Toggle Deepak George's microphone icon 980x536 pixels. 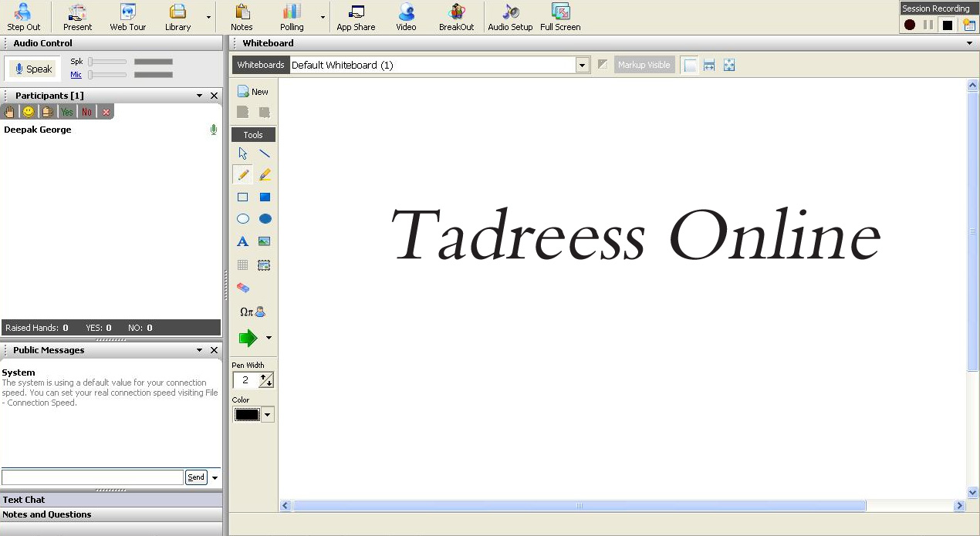(214, 130)
